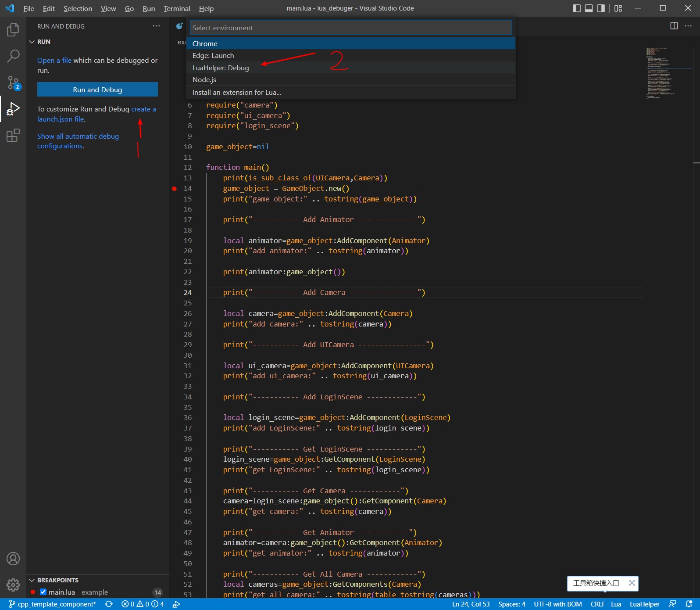Screen dimensions: 700x610
Task: Choose Node.js environment option
Action: 351,79
